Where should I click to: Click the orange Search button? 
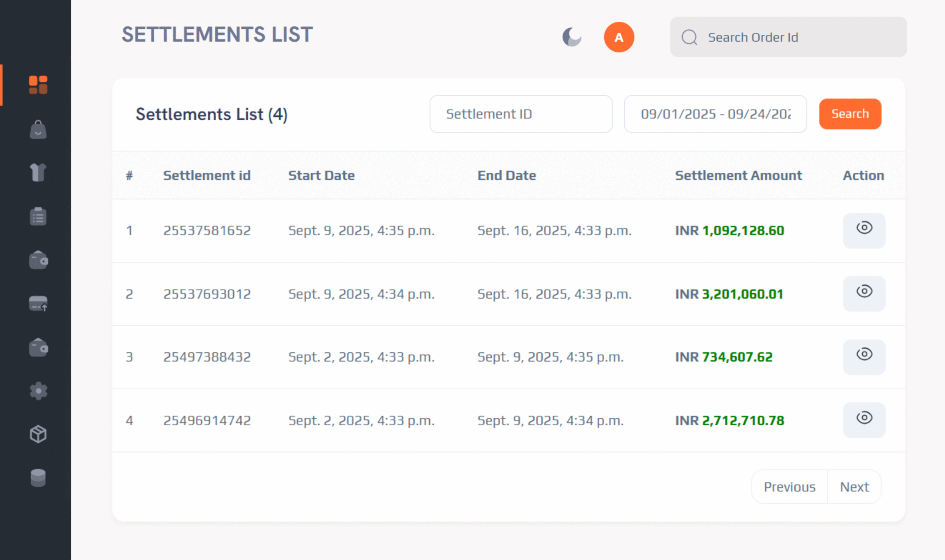850,114
